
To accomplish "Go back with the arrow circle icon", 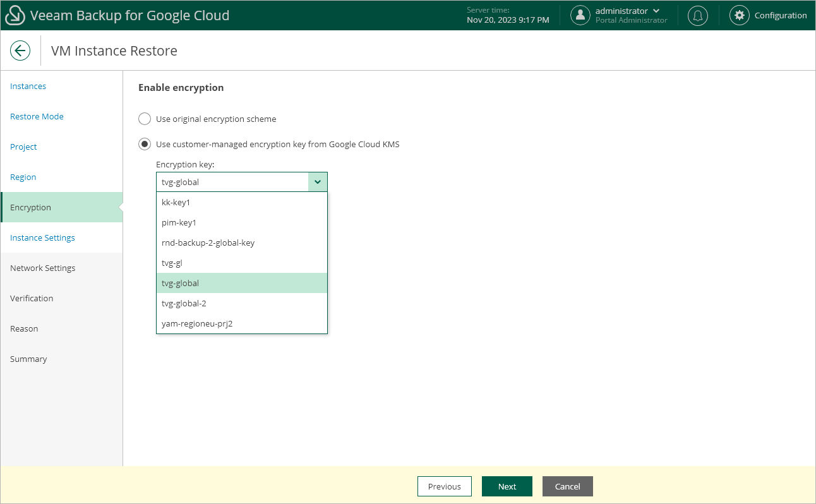I will [x=20, y=51].
